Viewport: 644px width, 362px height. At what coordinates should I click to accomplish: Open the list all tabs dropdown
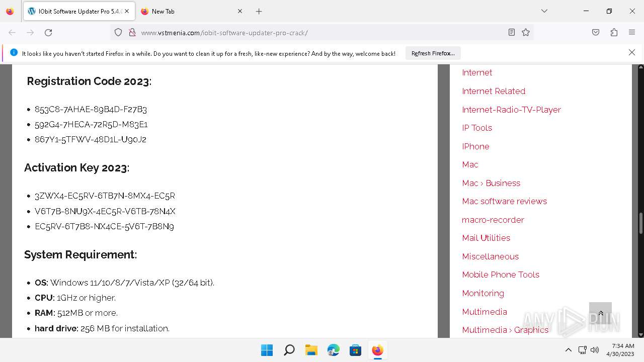tap(544, 11)
